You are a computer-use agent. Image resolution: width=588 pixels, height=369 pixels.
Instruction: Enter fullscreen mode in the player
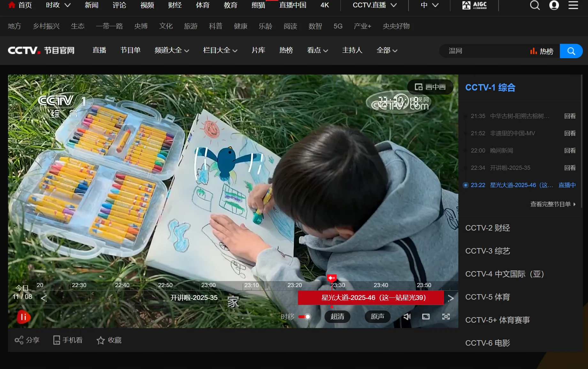(x=446, y=317)
